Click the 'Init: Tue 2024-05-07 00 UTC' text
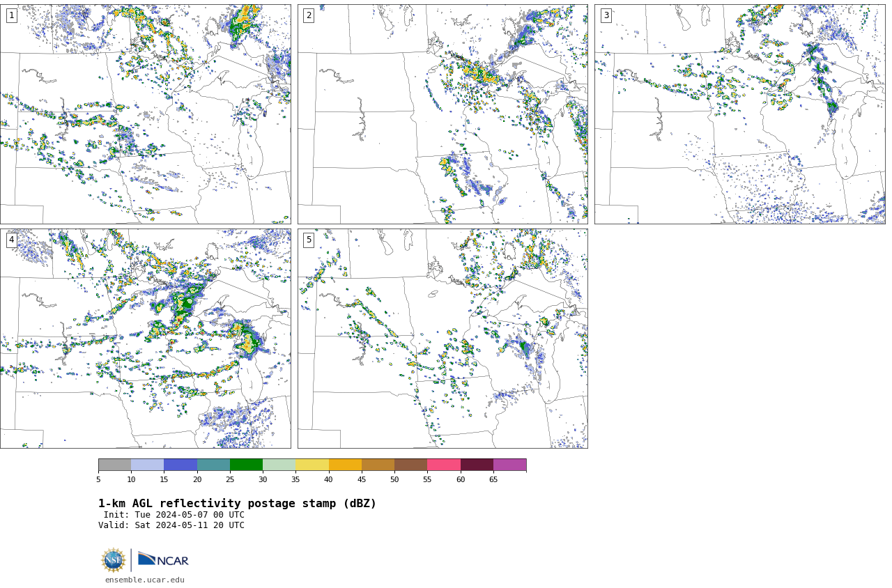892x588 pixels. click(174, 515)
